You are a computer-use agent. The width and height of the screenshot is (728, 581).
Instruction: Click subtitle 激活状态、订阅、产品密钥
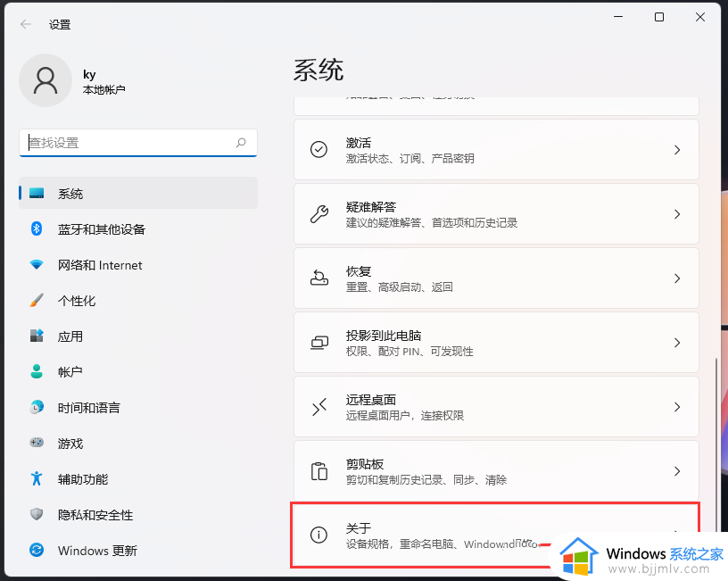(410, 158)
